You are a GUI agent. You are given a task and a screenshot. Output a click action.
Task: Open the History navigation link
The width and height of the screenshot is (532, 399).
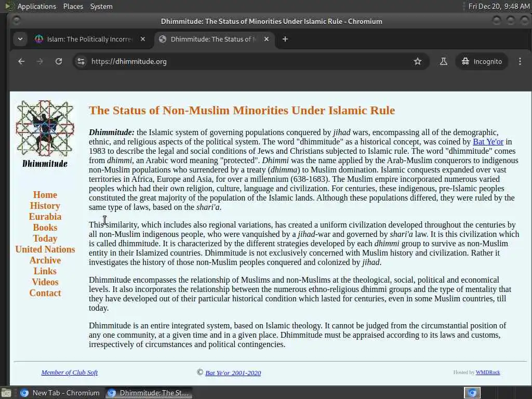tap(45, 206)
